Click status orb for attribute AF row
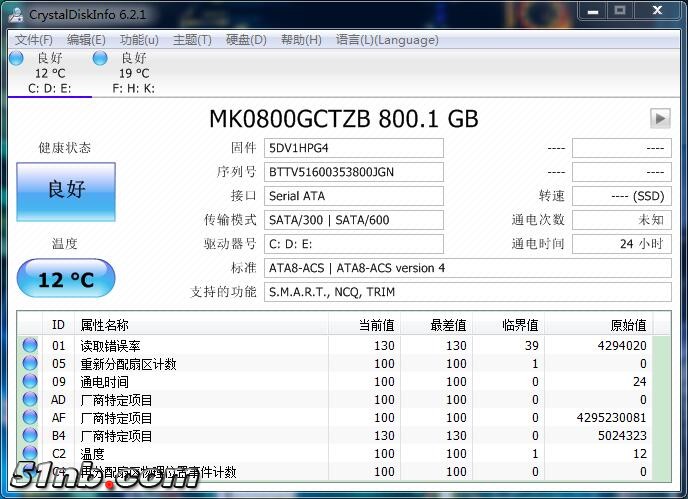 30,418
